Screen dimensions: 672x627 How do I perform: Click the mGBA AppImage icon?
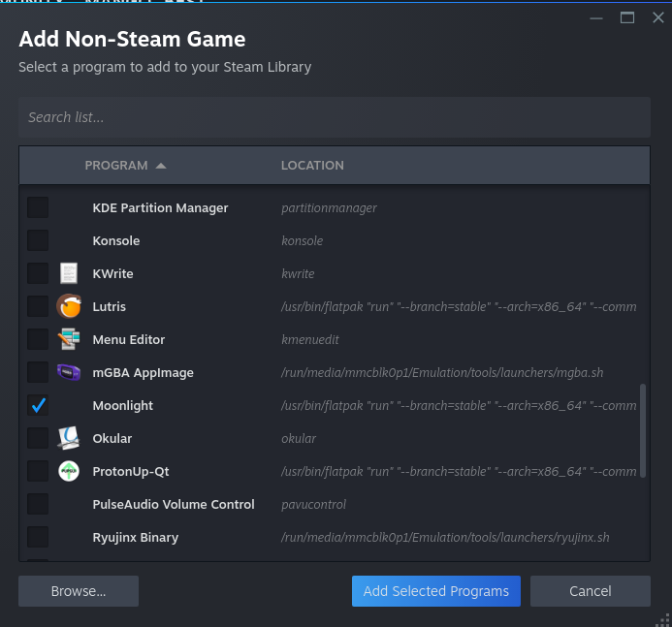(x=68, y=372)
